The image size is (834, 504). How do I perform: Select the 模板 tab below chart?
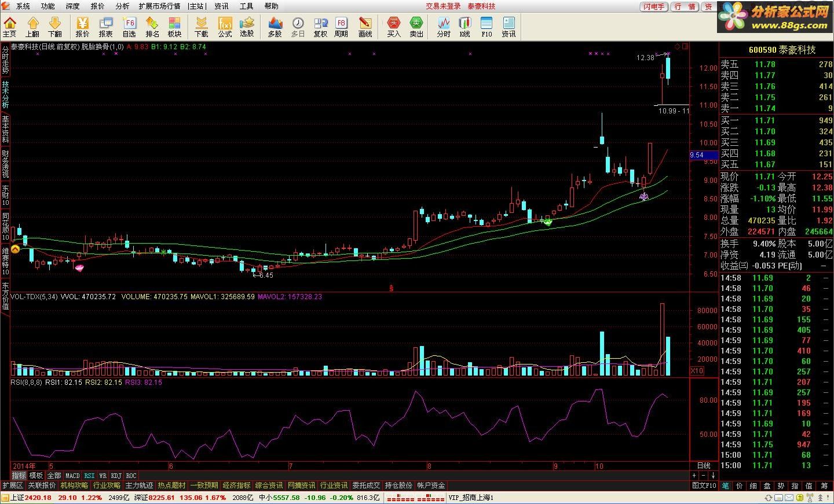tap(36, 476)
